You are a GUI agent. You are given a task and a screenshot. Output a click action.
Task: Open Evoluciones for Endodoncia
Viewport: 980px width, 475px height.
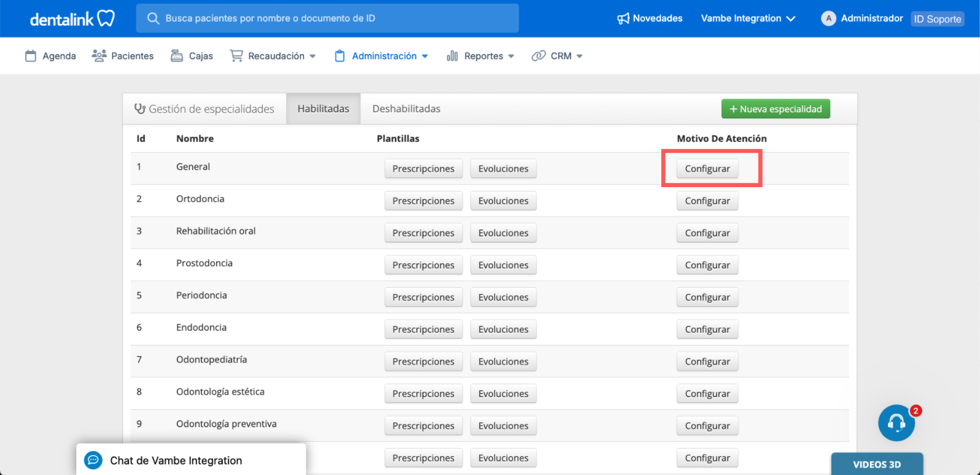coord(503,330)
